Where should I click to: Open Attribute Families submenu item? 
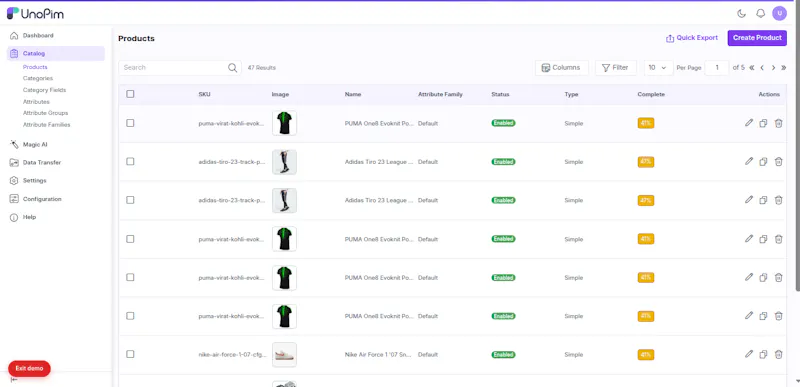point(46,125)
